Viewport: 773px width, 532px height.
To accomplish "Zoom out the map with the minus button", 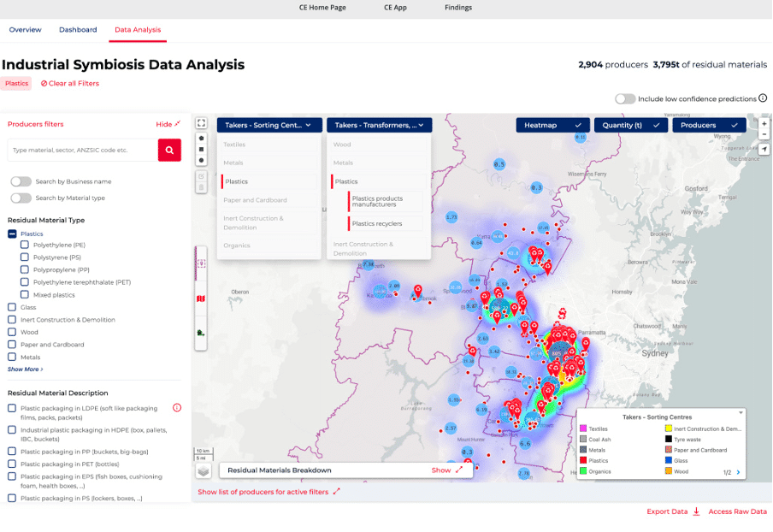I will coord(764,136).
